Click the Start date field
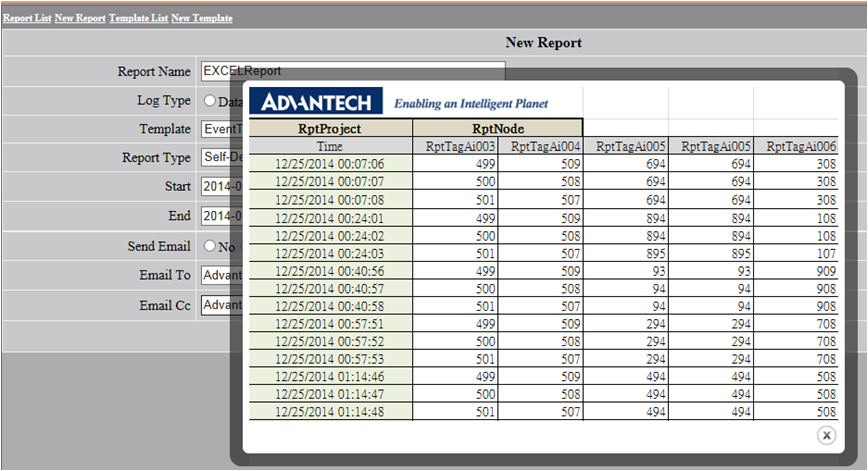This screenshot has width=868, height=471. coord(222,187)
